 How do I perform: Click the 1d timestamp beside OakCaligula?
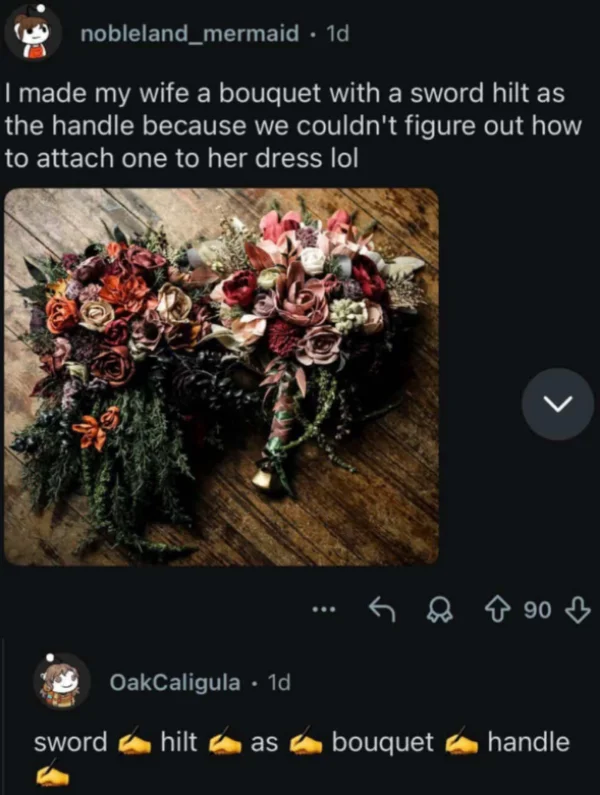(x=279, y=682)
